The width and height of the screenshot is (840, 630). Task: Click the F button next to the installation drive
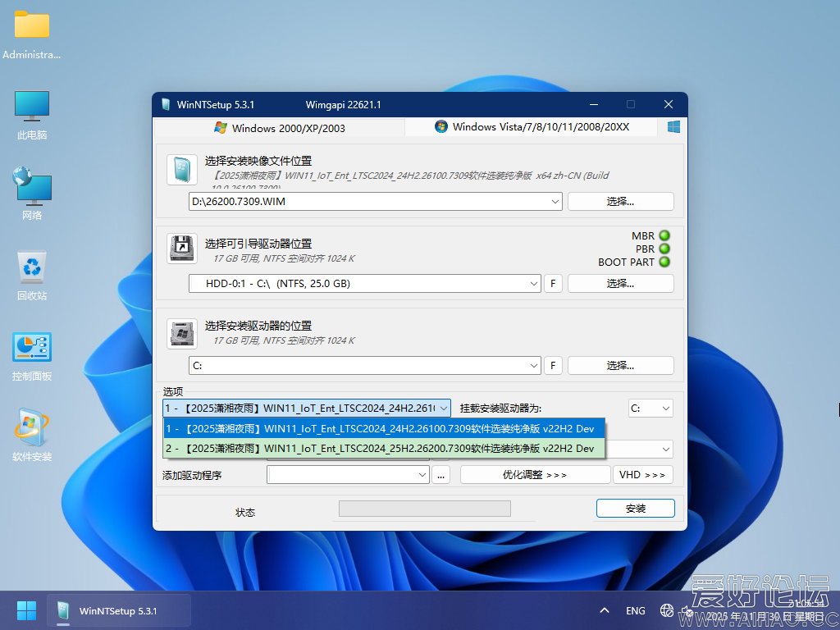(553, 365)
